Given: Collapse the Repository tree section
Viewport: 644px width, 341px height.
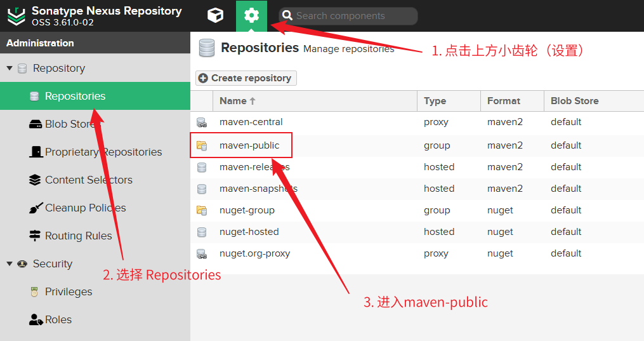Looking at the screenshot, I should coord(10,69).
